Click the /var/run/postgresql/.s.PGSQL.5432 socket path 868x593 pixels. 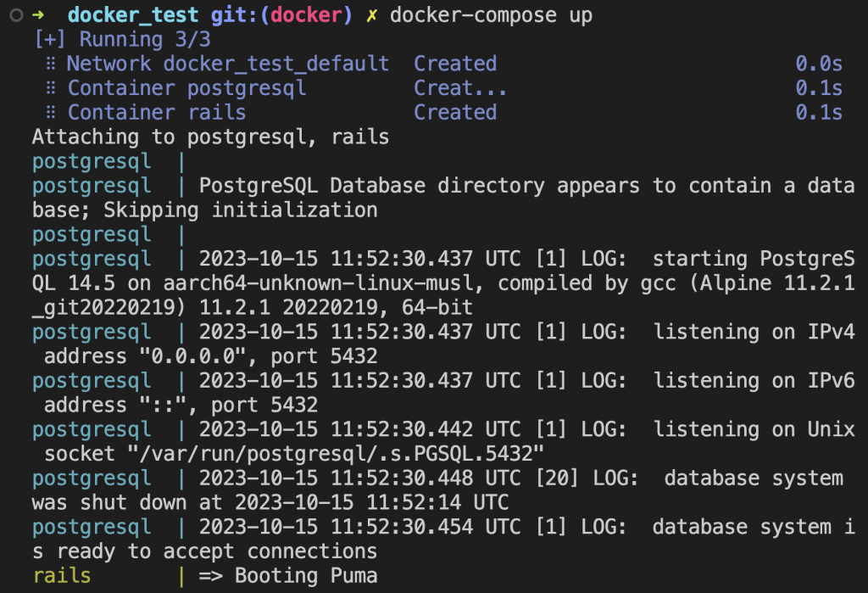pos(335,454)
